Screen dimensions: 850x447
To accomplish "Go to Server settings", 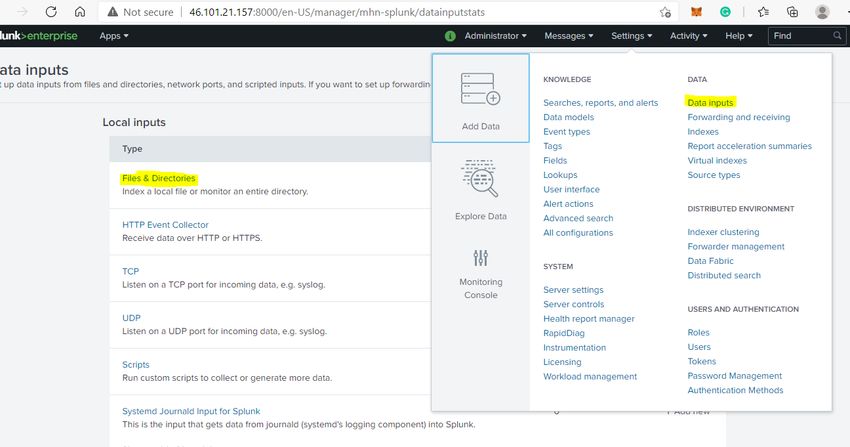I will pyautogui.click(x=573, y=290).
